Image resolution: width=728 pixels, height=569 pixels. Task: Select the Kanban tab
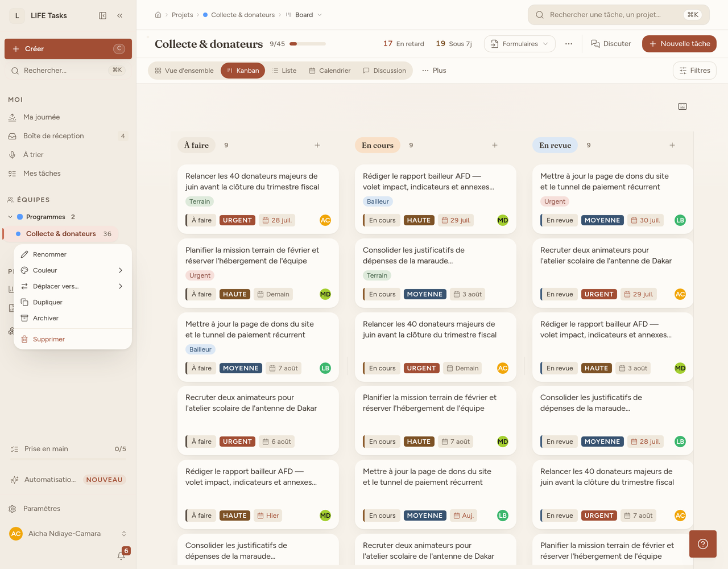(243, 71)
